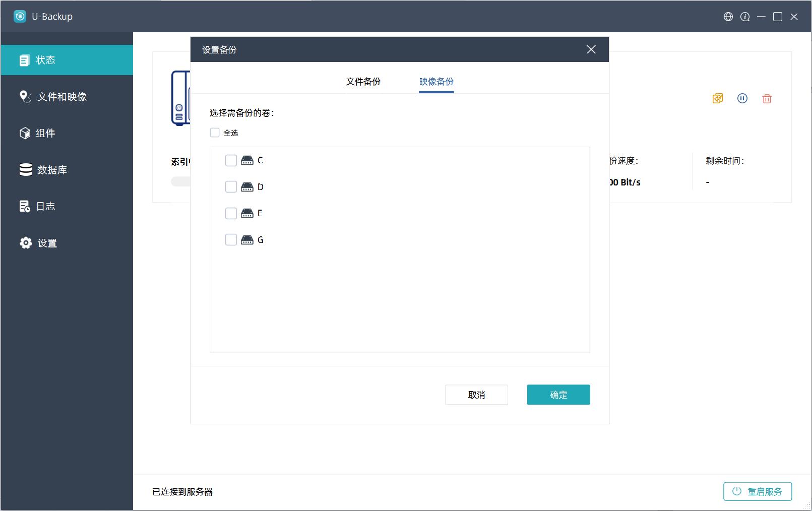Click the U-Backup app logo
The width and height of the screenshot is (812, 511).
20,17
